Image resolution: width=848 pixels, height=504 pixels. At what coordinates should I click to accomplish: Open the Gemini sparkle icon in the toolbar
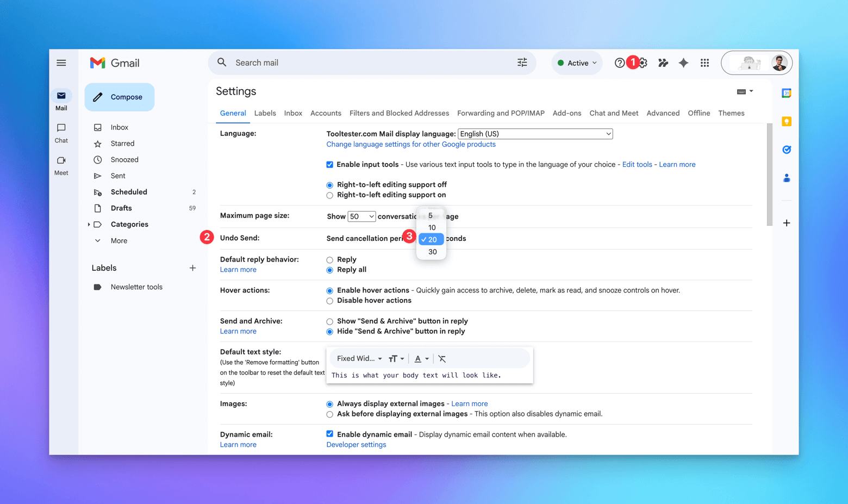(683, 63)
